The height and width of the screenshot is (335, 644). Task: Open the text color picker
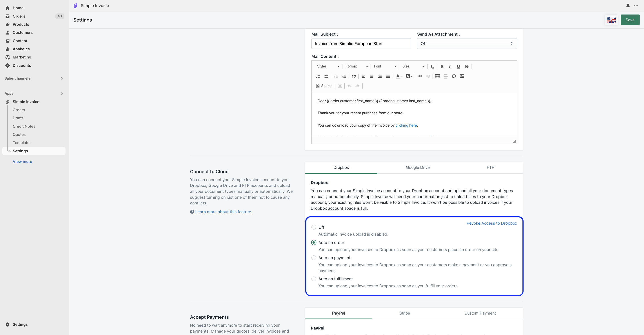[x=398, y=76]
